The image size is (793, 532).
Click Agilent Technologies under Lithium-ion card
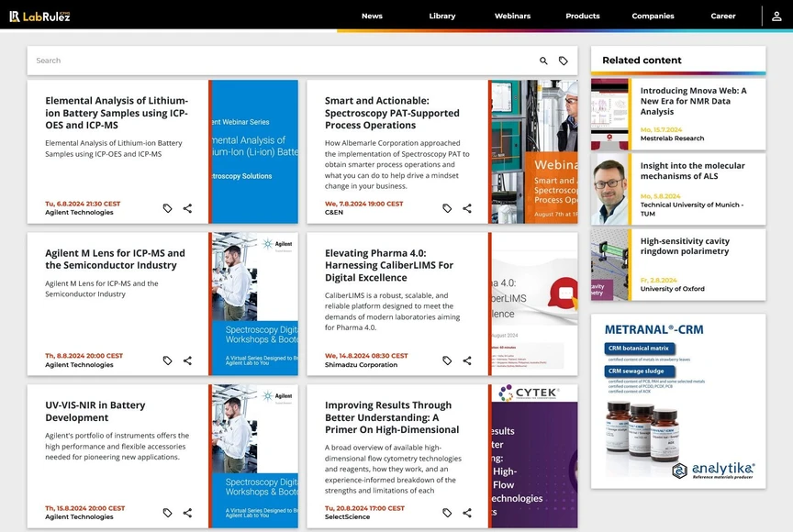pos(79,212)
